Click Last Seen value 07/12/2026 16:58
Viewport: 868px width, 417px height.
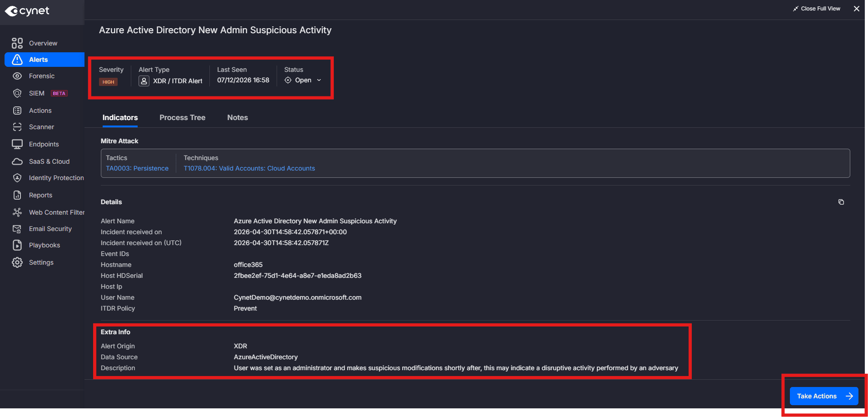pos(243,80)
